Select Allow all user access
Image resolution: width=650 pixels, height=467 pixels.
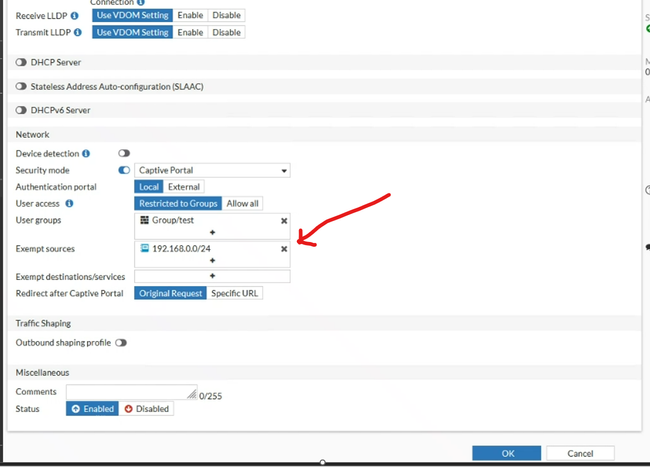click(242, 203)
